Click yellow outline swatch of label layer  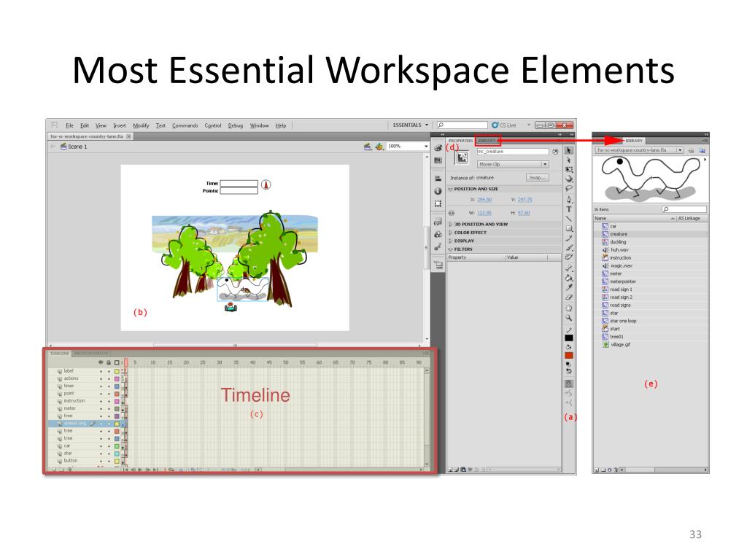(117, 371)
